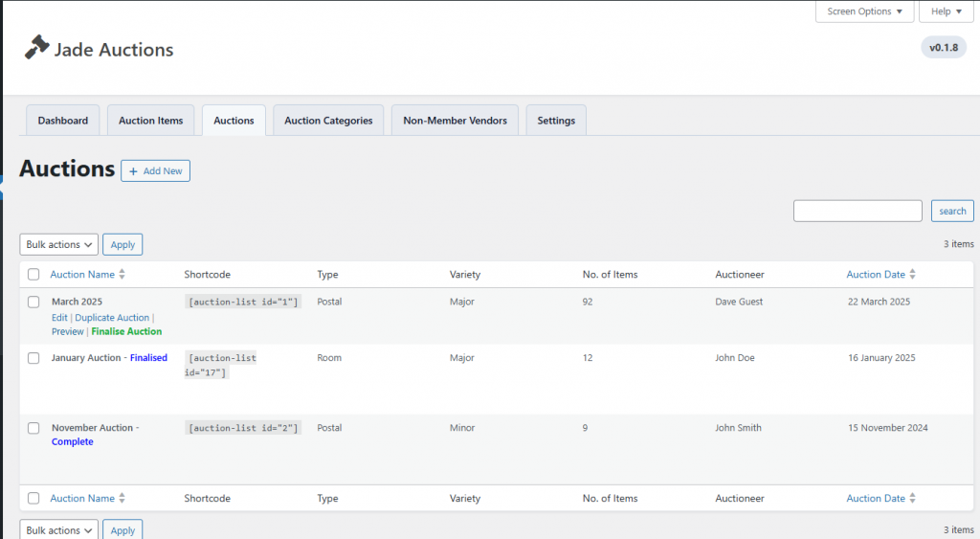Open the top Bulk actions dropdown

(58, 245)
